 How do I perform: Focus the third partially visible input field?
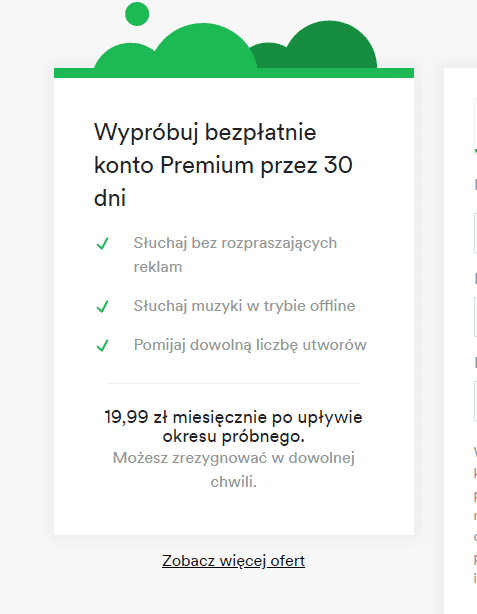(x=475, y=401)
